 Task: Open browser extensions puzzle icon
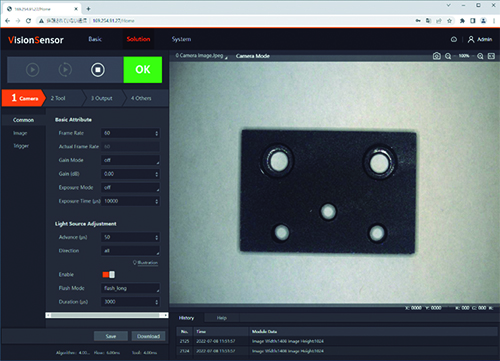[x=462, y=21]
